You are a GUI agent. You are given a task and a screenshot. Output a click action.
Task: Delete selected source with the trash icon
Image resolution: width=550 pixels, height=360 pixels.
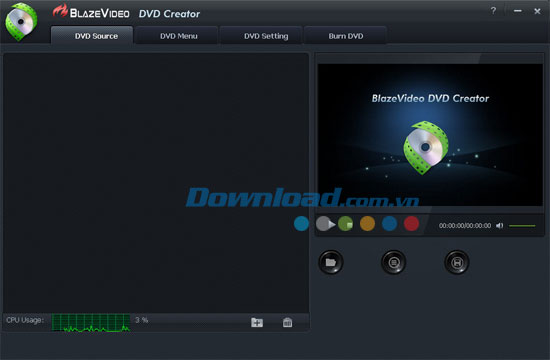click(x=287, y=322)
